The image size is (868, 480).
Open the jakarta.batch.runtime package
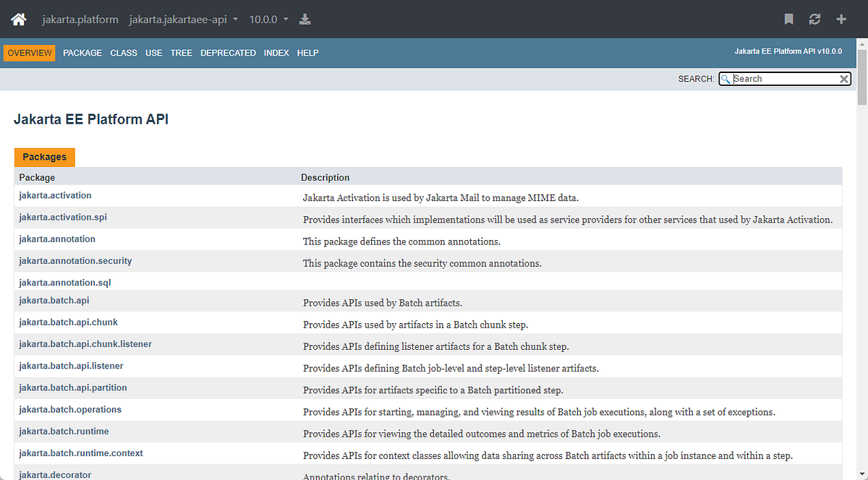64,430
